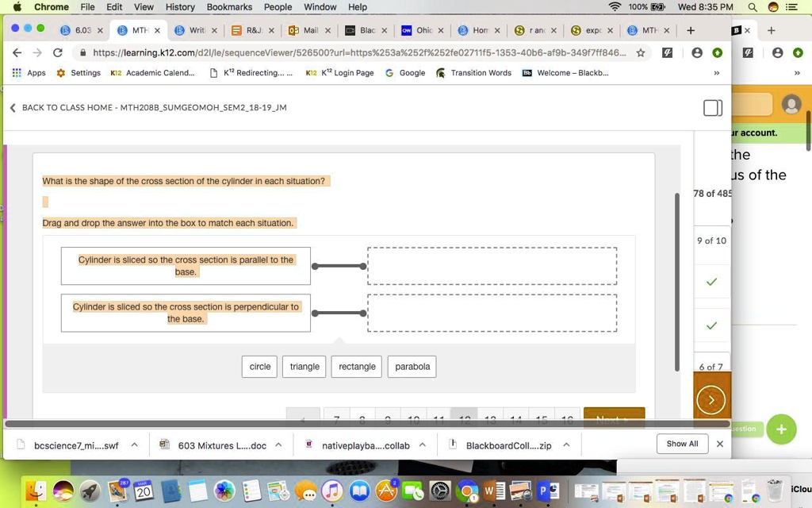The height and width of the screenshot is (508, 812).
Task: Select the rectangle answer tile
Action: click(x=357, y=367)
